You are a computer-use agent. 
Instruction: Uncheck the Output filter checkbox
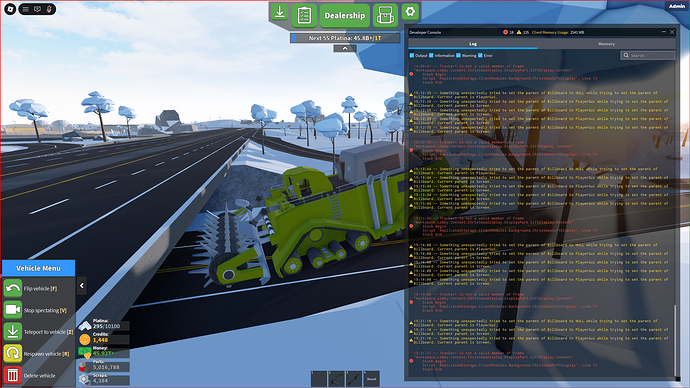tap(412, 55)
